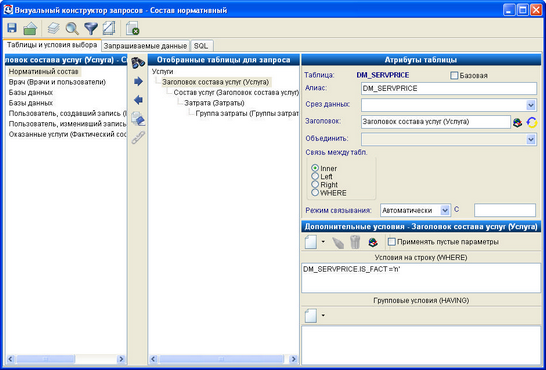Click the empty field after С label
The image size is (546, 370).
click(x=505, y=210)
